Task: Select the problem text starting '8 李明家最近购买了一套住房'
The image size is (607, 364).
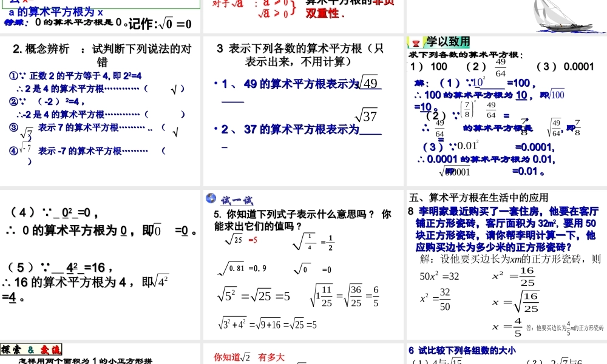Action: coord(503,229)
